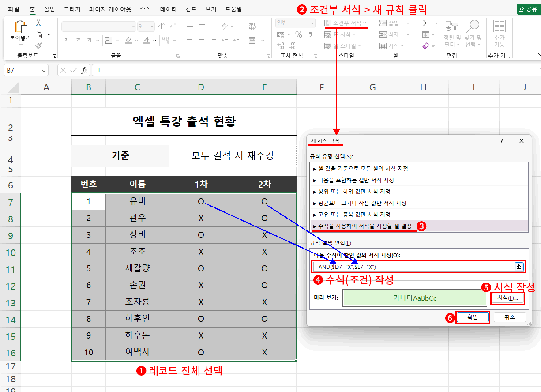541x392 pixels.
Task: Click the Insert Function fx icon
Action: point(85,70)
